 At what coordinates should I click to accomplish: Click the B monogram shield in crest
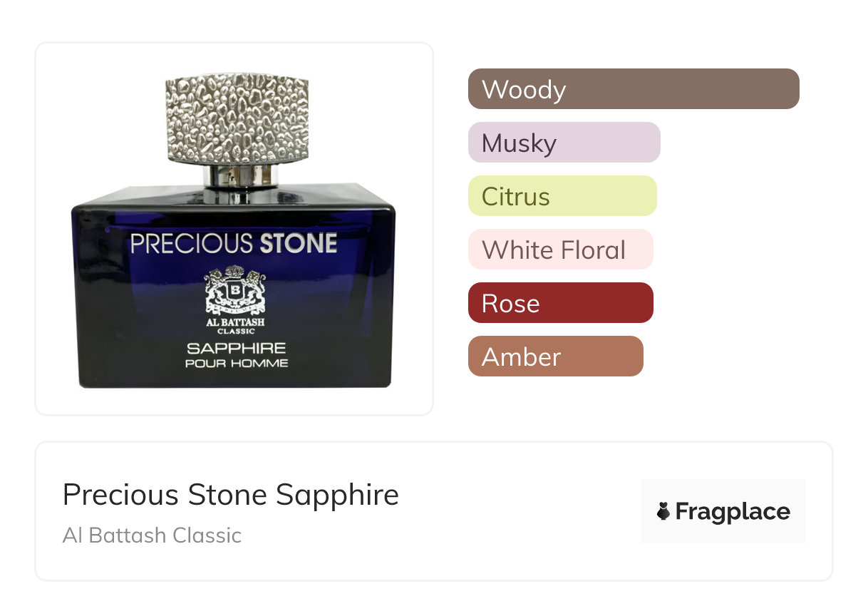(235, 292)
